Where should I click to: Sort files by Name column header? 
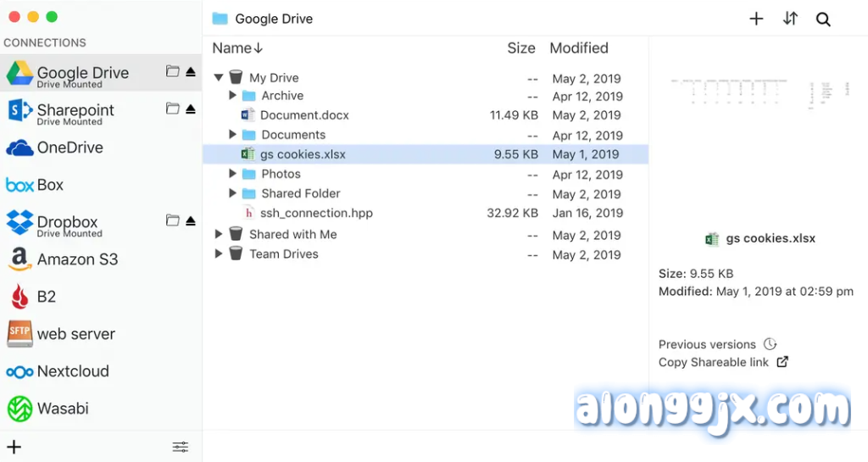tap(237, 48)
